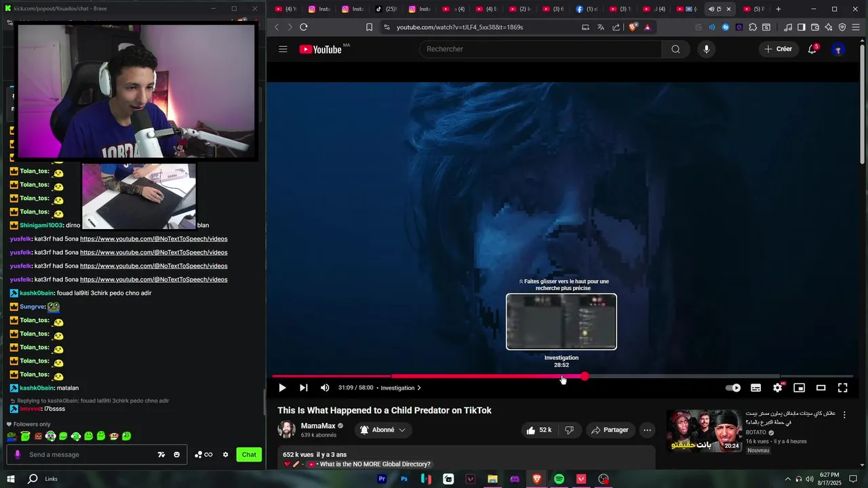Screen dimensions: 868x488
Task: Open the YouTube account avatar menu
Action: coord(838,49)
